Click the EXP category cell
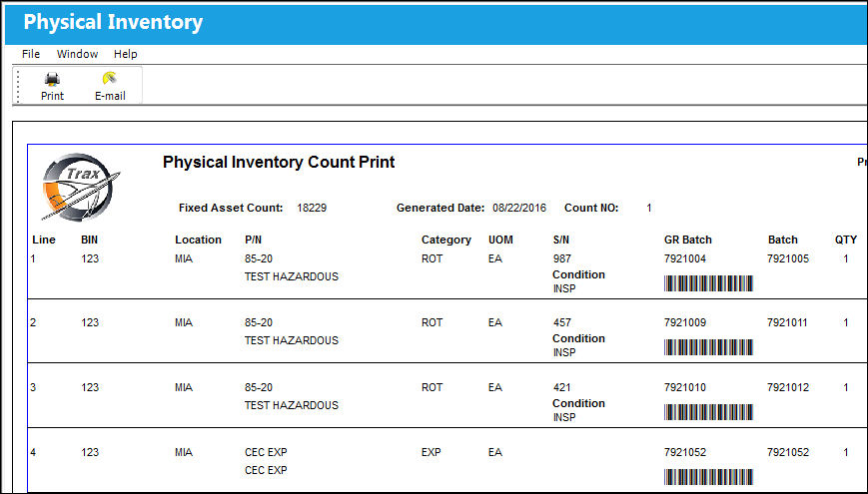Screen dimensions: 868x494 [432, 452]
